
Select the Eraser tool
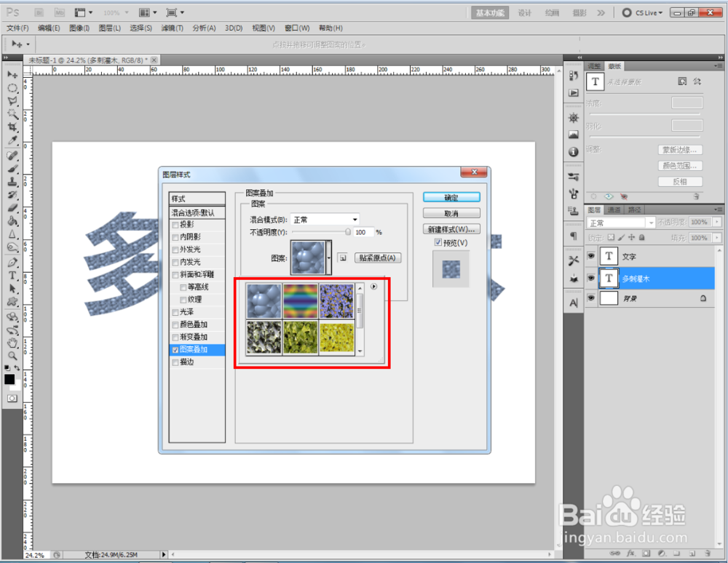(x=12, y=208)
